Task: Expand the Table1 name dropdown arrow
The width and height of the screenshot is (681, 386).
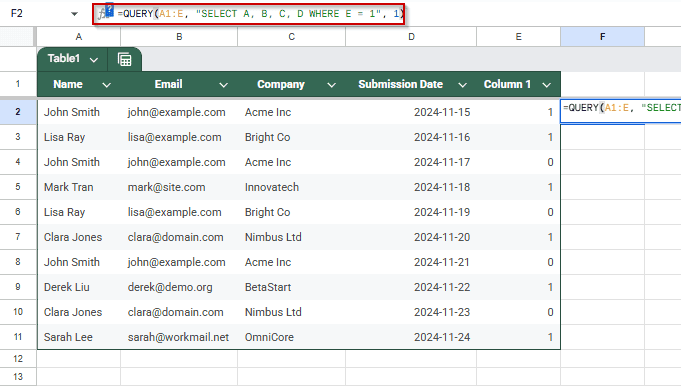Action: [94, 60]
